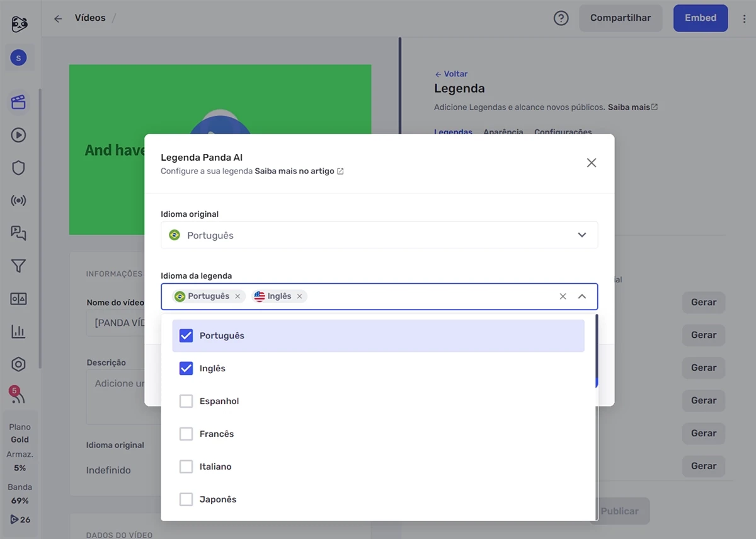Screen dimensions: 756x539
Task: Open the help question mark icon
Action: 561,18
